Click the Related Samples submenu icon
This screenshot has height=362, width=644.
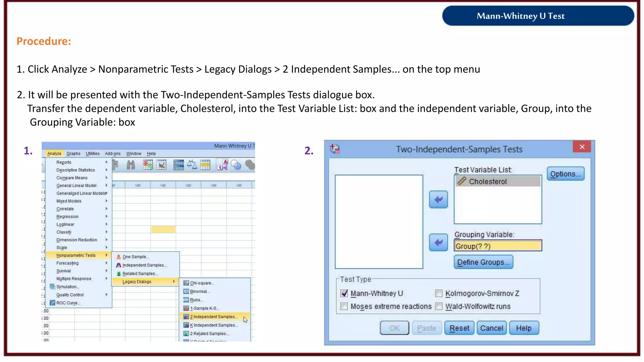[x=119, y=274]
